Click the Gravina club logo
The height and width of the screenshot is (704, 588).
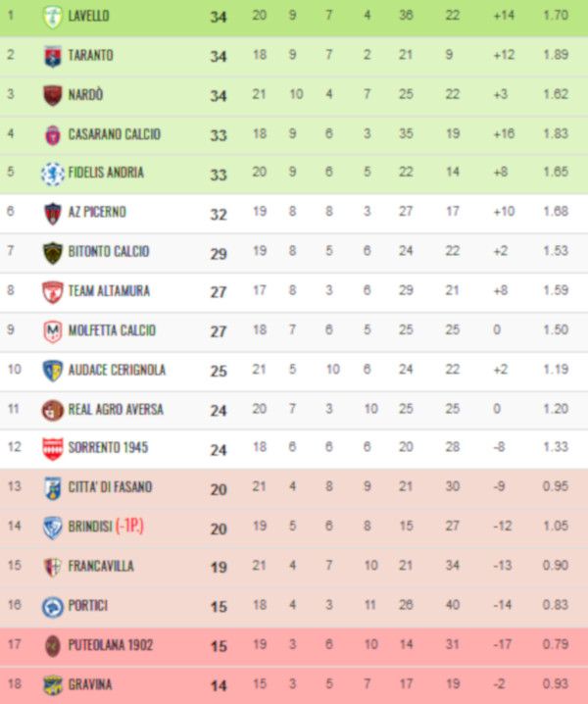point(53,685)
